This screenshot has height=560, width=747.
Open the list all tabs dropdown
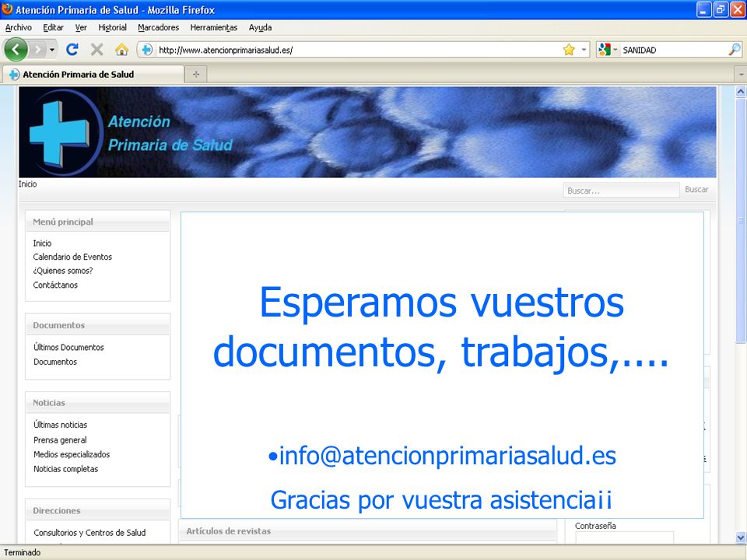pos(742,75)
